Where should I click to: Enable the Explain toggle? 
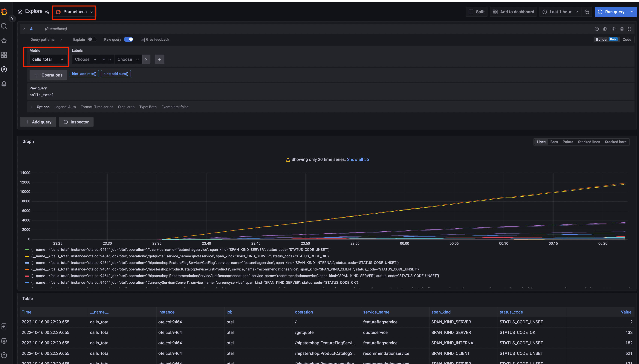pos(92,39)
